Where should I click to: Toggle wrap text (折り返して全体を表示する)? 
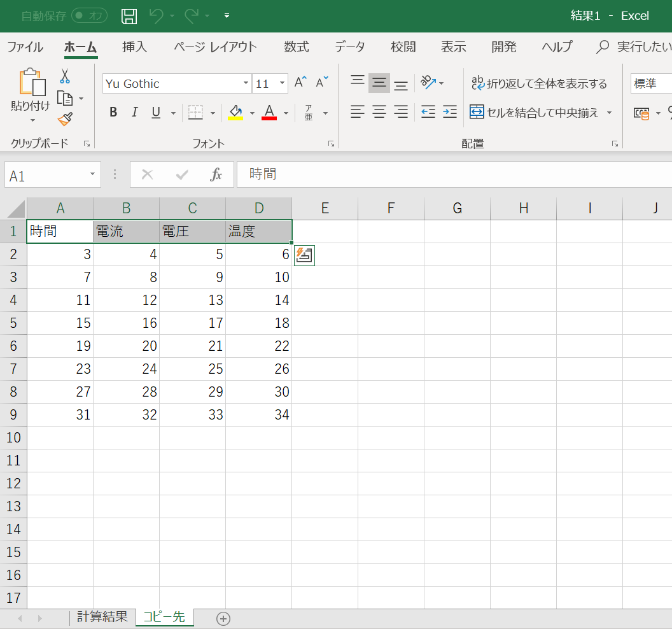[x=539, y=83]
